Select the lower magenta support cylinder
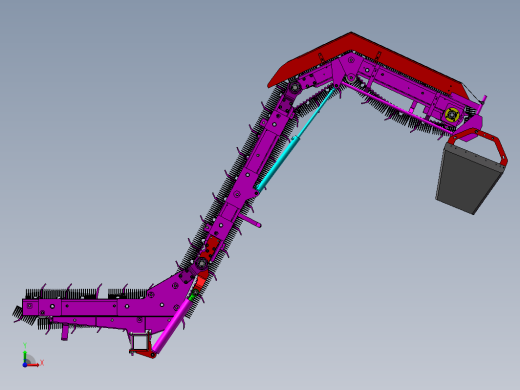This screenshot has width=520, height=390. [172, 325]
